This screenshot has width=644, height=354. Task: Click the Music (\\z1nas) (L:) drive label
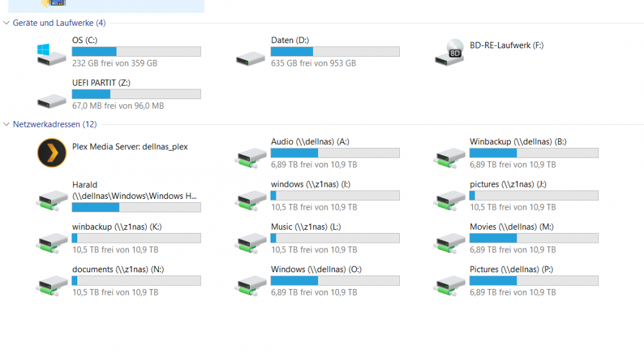click(305, 227)
